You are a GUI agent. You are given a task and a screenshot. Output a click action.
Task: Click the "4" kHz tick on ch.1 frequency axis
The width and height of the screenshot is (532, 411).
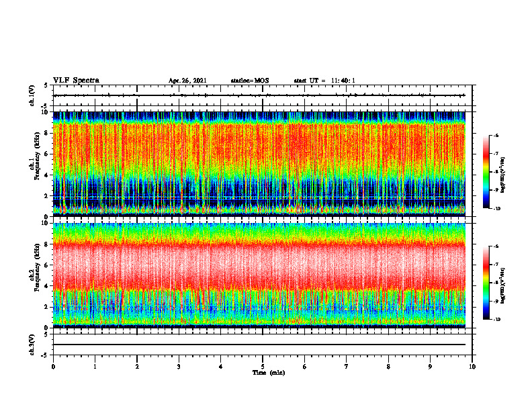(x=47, y=175)
